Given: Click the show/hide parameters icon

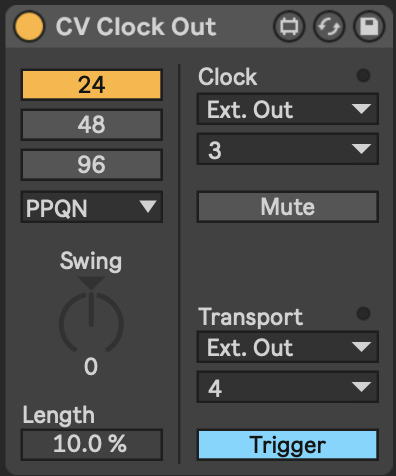Looking at the screenshot, I should [289, 26].
